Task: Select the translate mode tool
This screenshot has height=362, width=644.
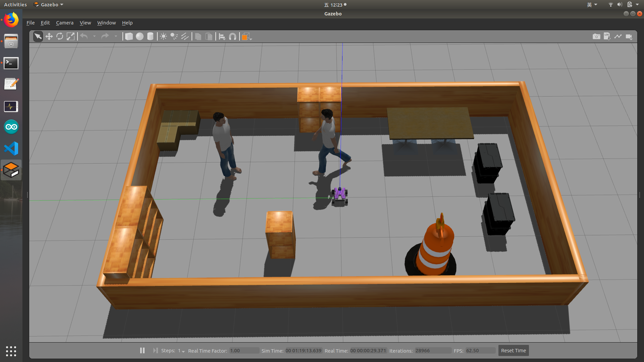Action: tap(49, 37)
